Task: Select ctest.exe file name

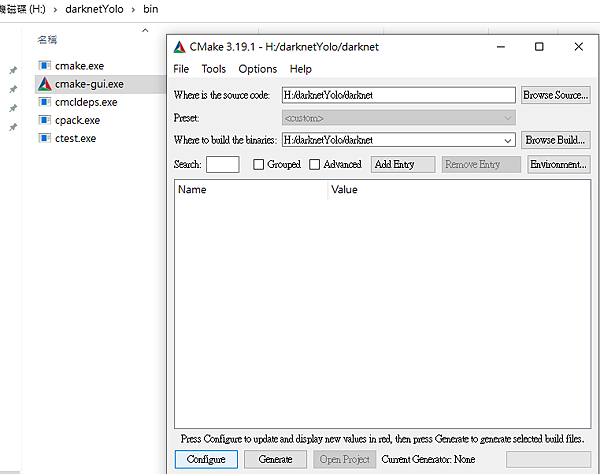Action: [x=75, y=138]
